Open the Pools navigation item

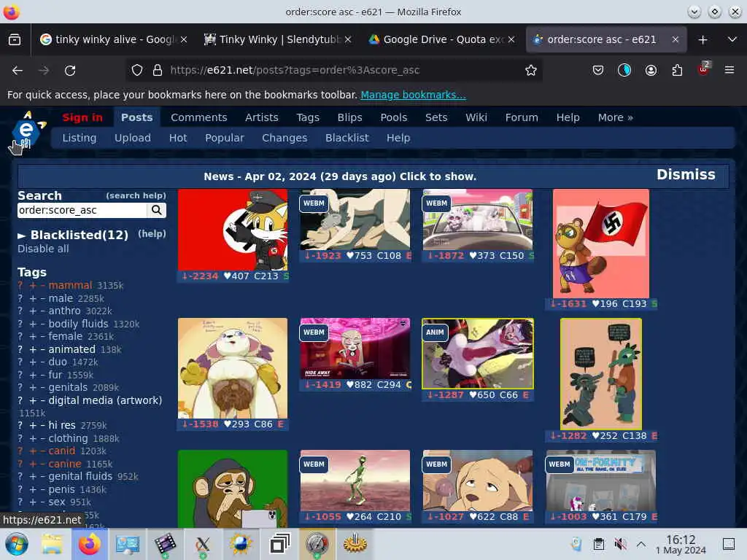click(393, 117)
